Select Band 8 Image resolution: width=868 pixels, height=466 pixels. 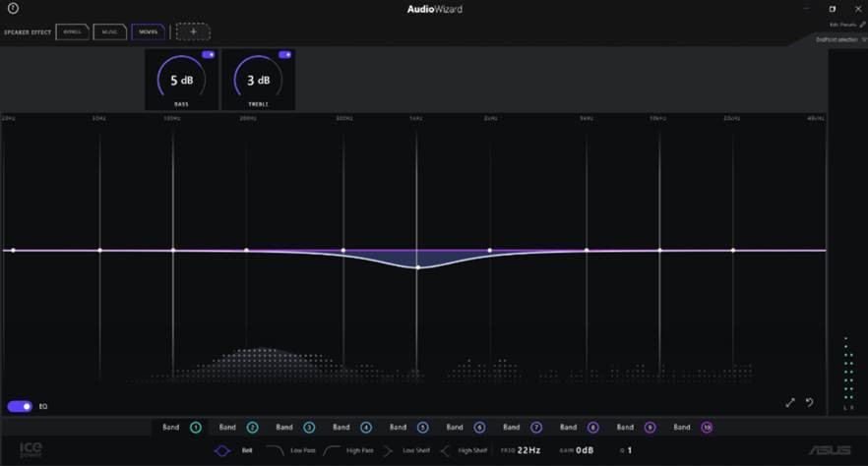point(580,428)
